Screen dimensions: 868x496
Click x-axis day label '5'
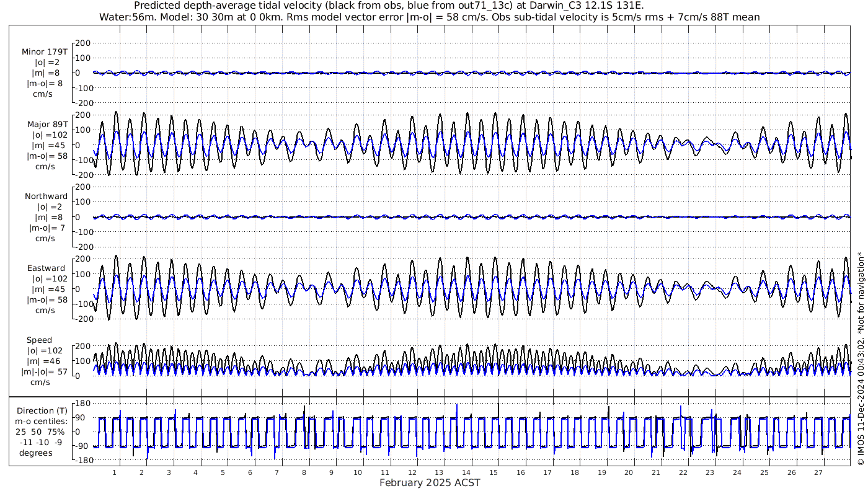(223, 472)
